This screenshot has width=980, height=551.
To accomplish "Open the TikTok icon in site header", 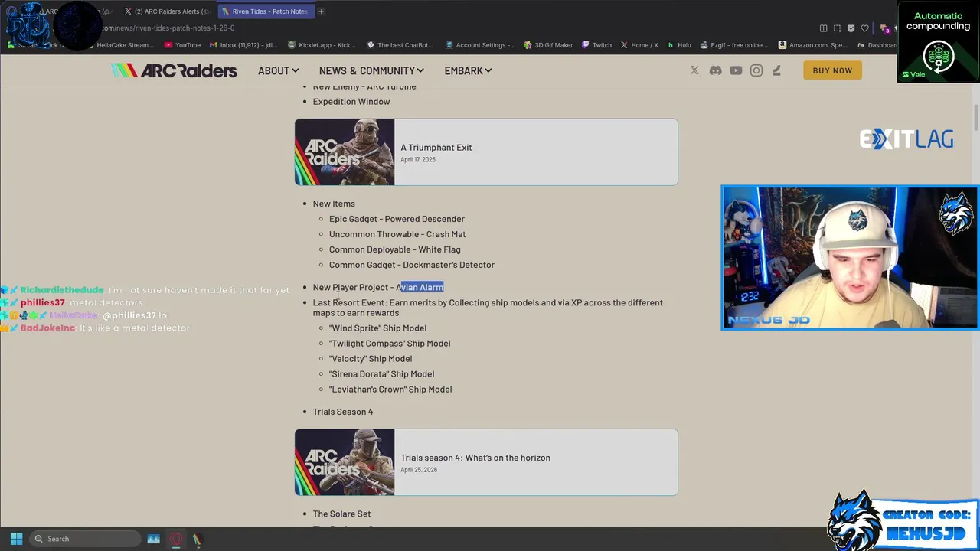I will tap(776, 70).
